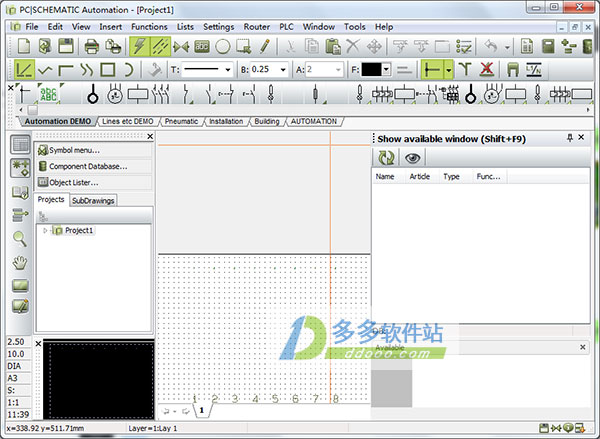Click the Print icon

[92, 47]
